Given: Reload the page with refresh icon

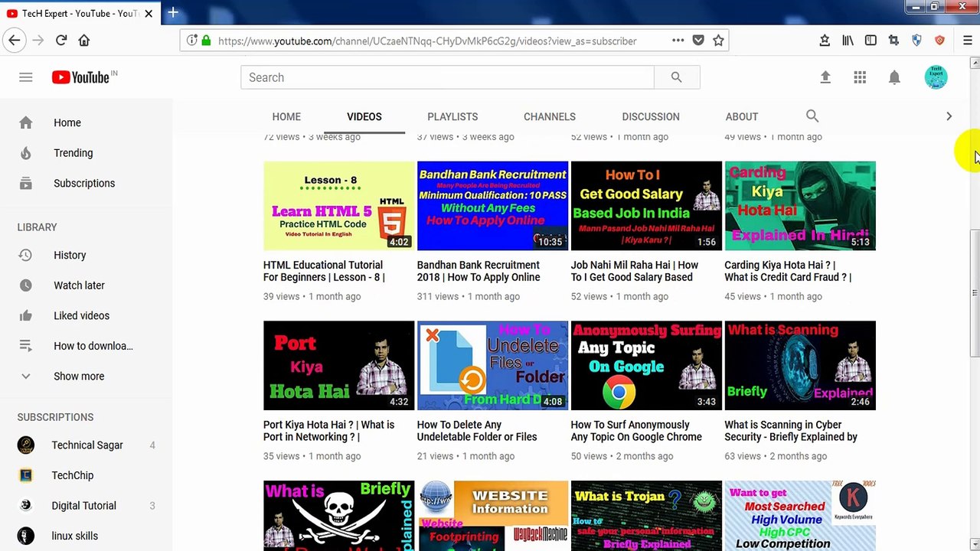Looking at the screenshot, I should [61, 41].
